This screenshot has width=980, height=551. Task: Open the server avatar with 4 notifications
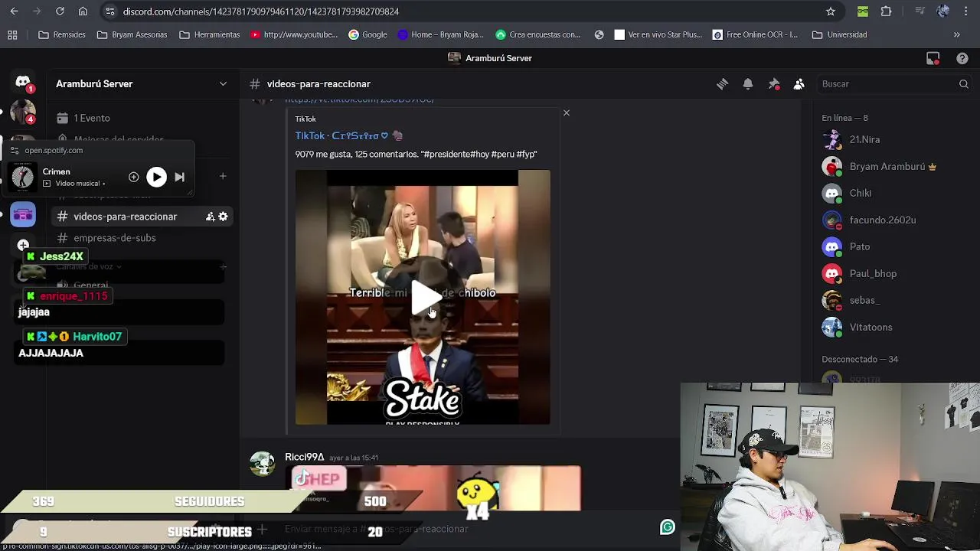pyautogui.click(x=23, y=112)
